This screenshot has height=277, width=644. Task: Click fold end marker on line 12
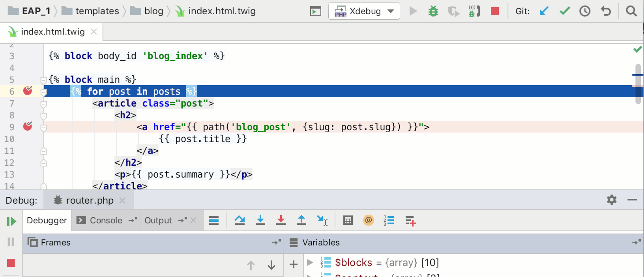tap(44, 163)
